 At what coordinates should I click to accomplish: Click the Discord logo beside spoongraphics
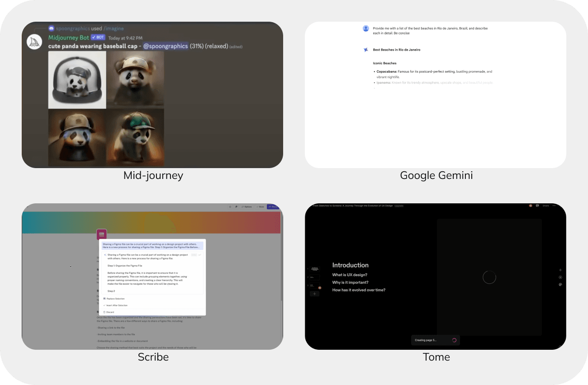(51, 28)
